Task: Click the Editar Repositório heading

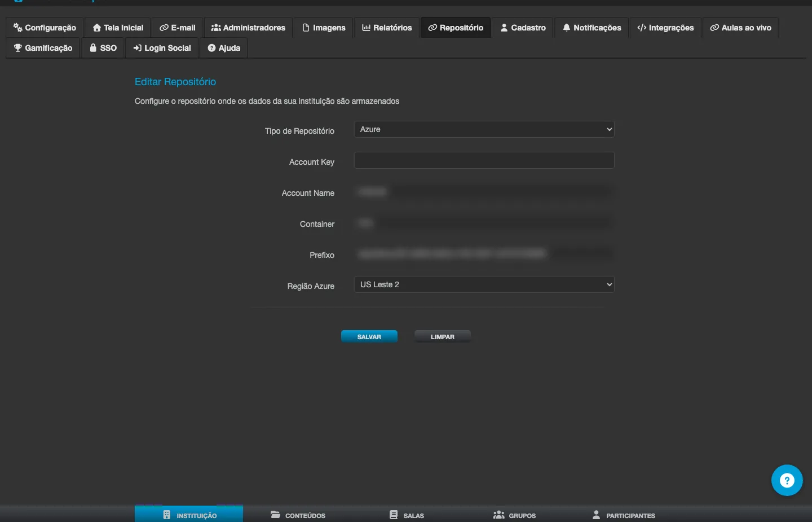Action: 175,82
